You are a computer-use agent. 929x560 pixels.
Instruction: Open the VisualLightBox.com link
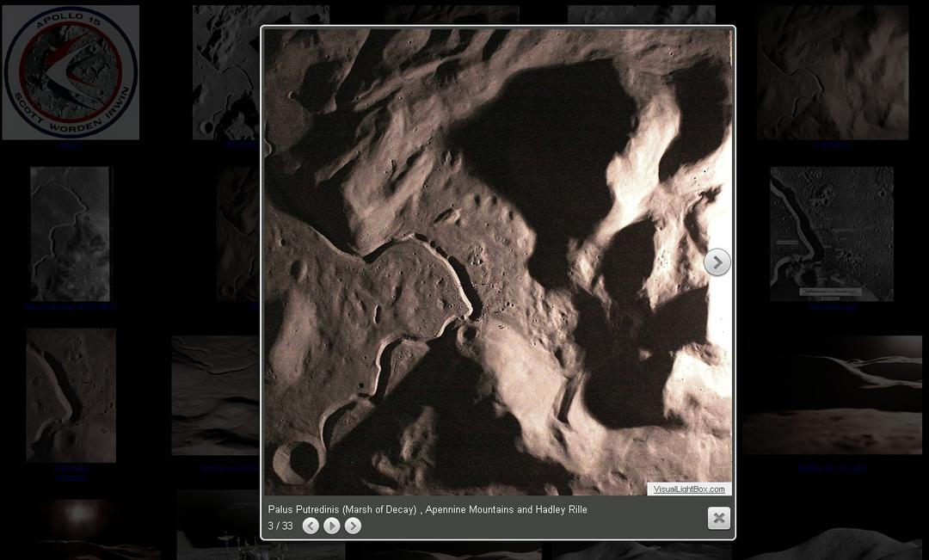689,489
